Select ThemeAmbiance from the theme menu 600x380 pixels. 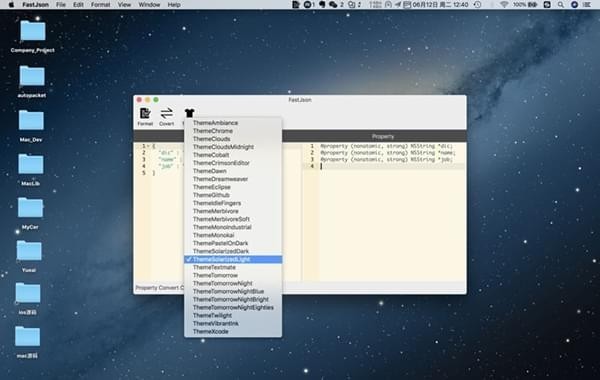point(233,123)
